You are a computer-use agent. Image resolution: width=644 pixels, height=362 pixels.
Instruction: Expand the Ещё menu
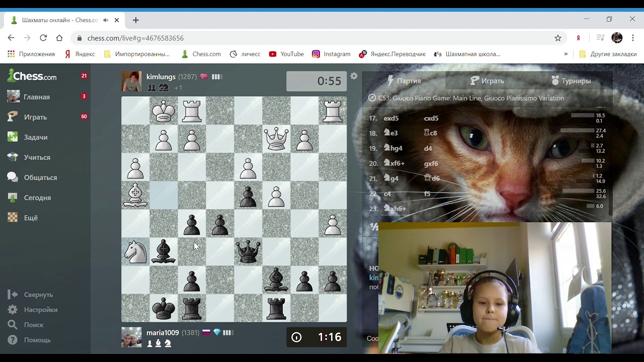click(31, 218)
